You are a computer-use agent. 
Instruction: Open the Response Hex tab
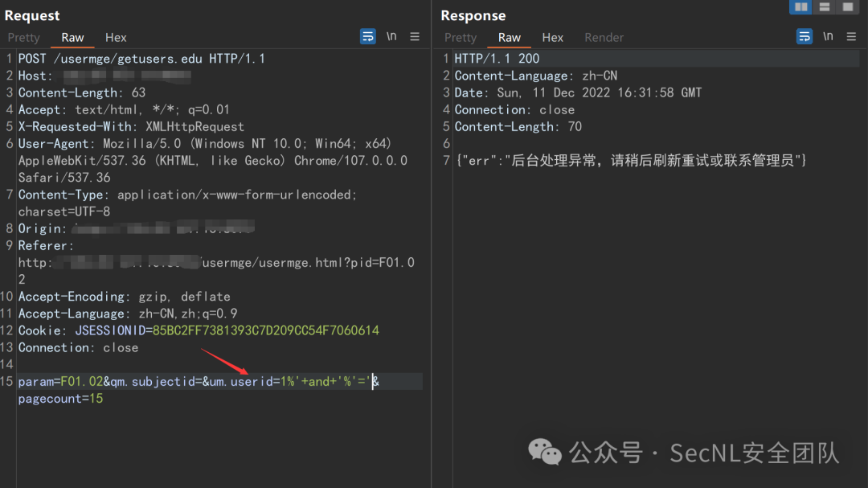pyautogui.click(x=552, y=38)
